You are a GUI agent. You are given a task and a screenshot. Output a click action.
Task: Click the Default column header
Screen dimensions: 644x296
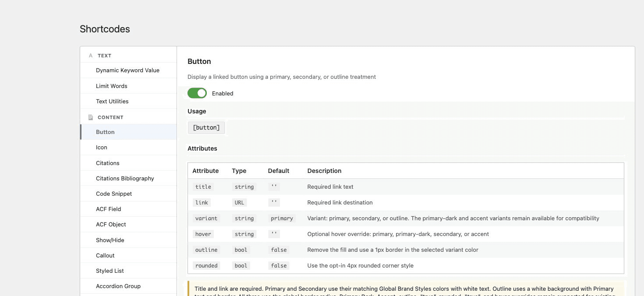click(x=279, y=171)
